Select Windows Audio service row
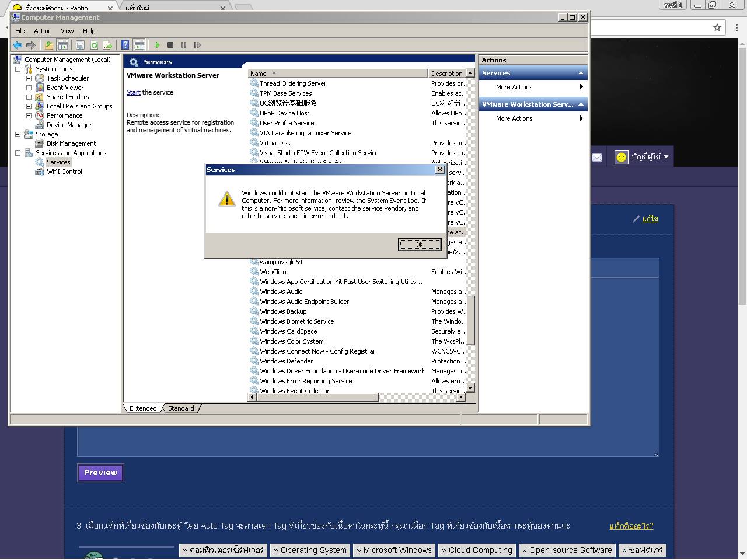This screenshot has height=560, width=747. [357, 292]
